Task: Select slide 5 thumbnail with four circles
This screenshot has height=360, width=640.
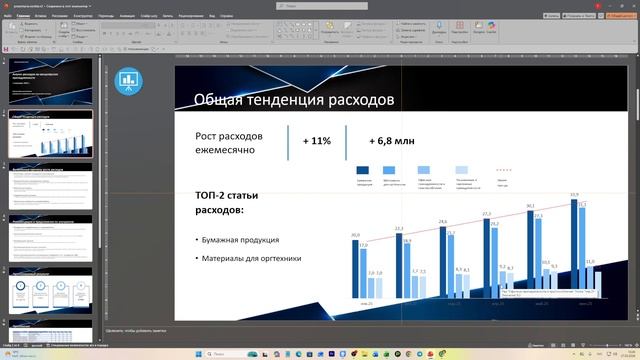Action: tap(51, 291)
